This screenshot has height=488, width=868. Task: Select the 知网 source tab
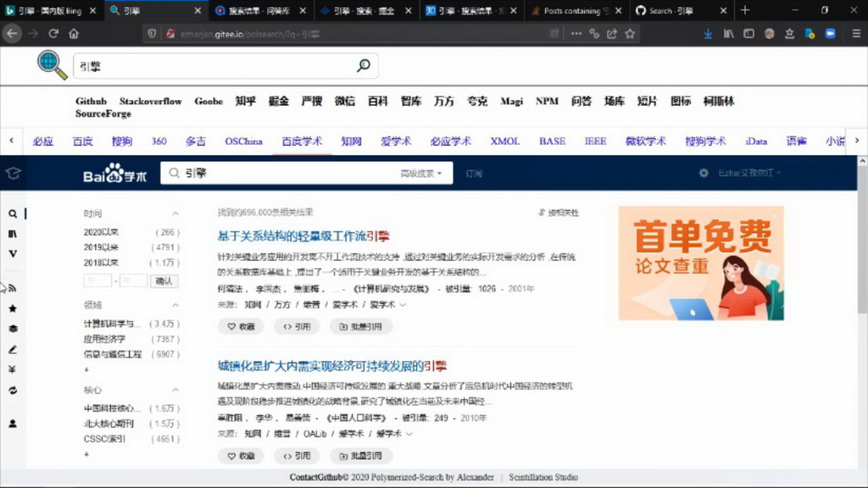[351, 141]
